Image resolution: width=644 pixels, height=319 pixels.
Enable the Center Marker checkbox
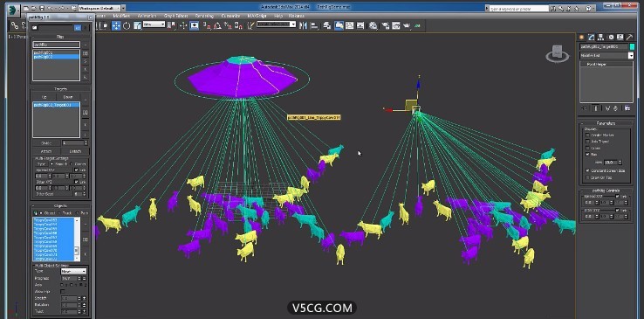(588, 135)
